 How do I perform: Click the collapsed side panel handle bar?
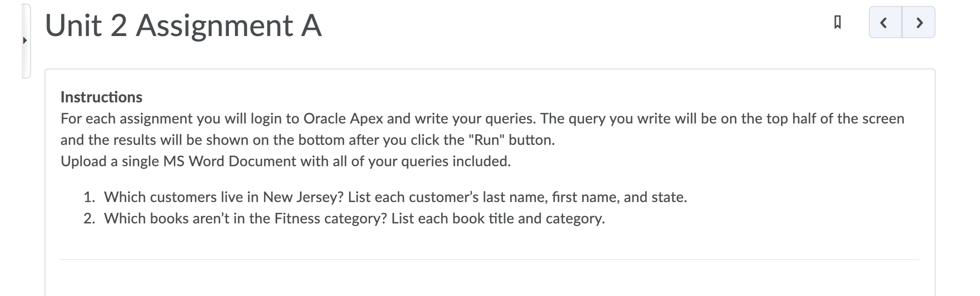(26, 41)
